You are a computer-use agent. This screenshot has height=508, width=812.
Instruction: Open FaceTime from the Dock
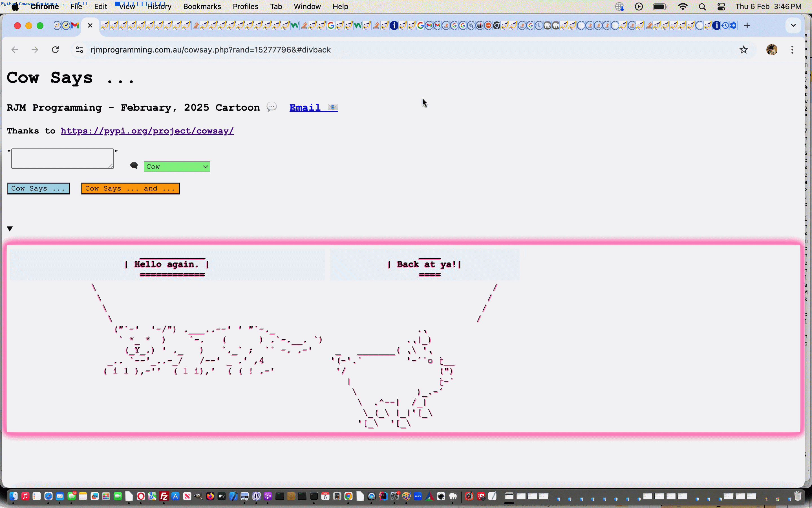(x=118, y=496)
